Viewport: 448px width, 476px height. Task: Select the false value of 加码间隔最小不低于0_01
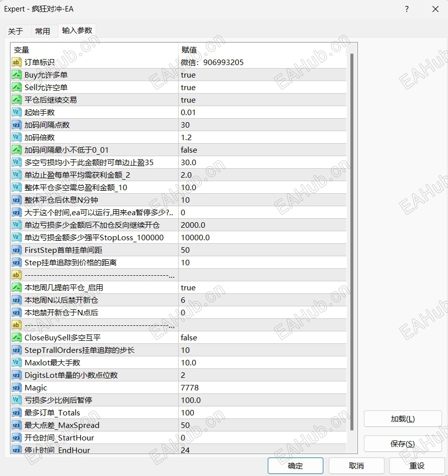189,150
